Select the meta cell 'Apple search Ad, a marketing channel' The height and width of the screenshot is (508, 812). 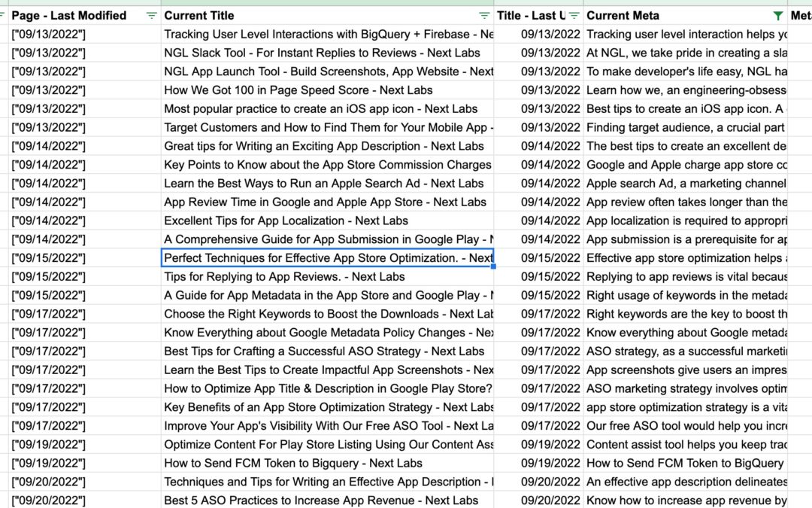pos(686,184)
